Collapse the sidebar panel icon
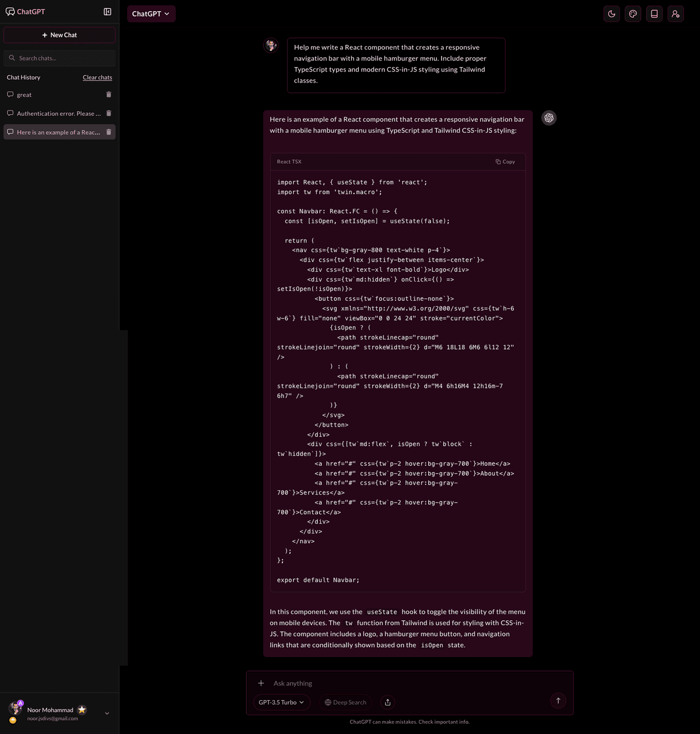This screenshot has height=734, width=700. 107,12
